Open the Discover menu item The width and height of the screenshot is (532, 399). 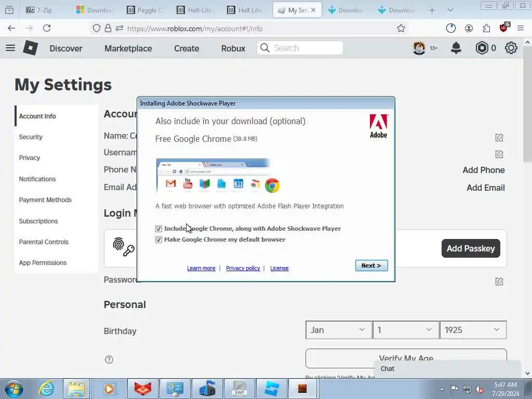[66, 48]
